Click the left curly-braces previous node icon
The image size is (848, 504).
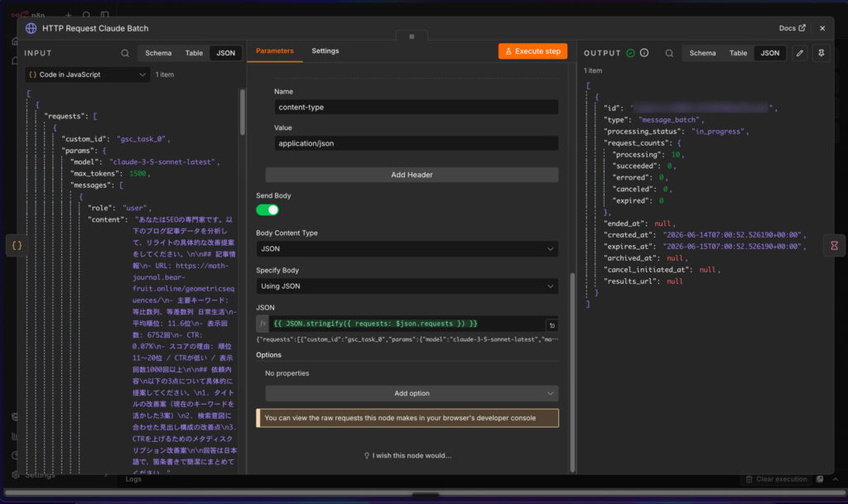(17, 245)
